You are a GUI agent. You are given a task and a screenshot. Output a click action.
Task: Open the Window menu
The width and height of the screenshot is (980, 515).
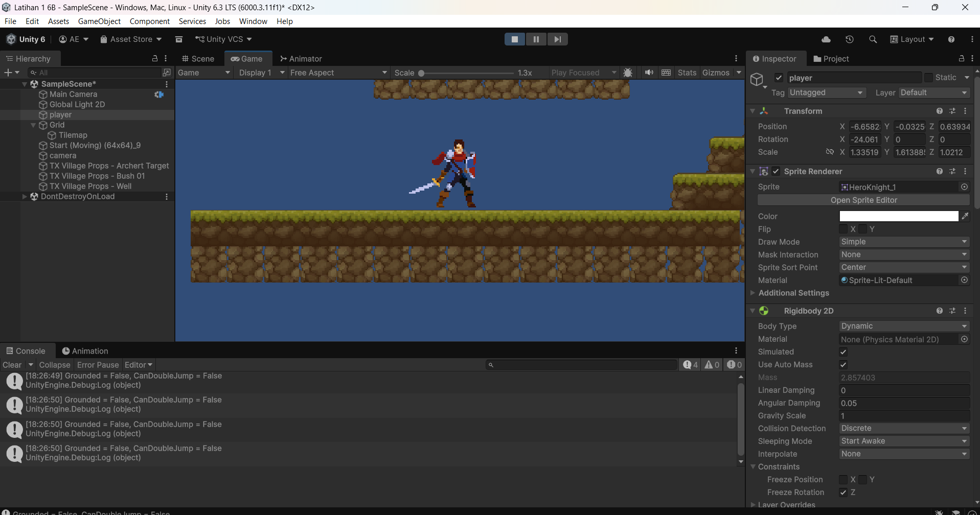[253, 21]
